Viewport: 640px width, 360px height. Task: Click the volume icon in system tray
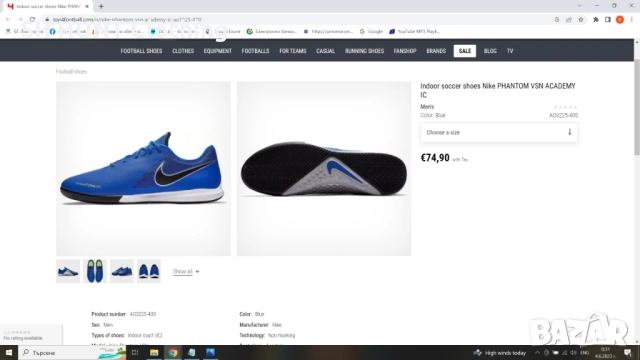[x=573, y=353]
